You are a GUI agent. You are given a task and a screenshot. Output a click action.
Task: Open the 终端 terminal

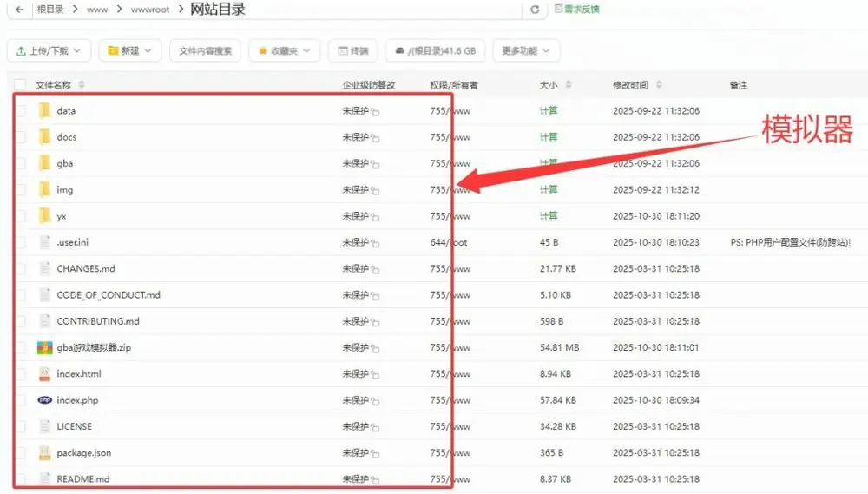pos(353,51)
